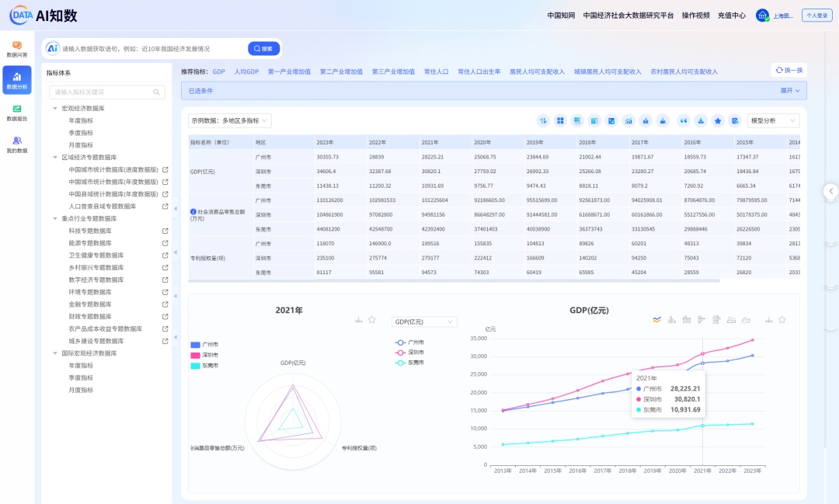
Task: Open 充值中心 in the top navigation
Action: 731,16
